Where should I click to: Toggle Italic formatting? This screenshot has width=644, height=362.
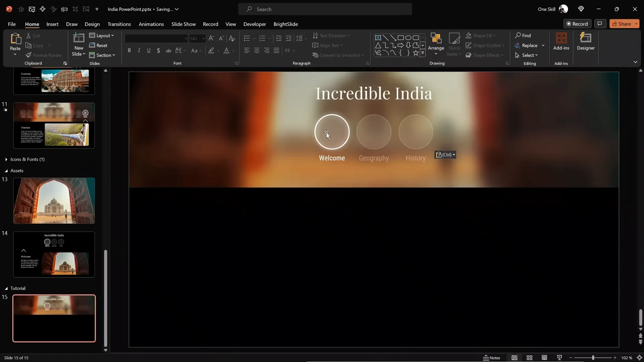(x=139, y=51)
